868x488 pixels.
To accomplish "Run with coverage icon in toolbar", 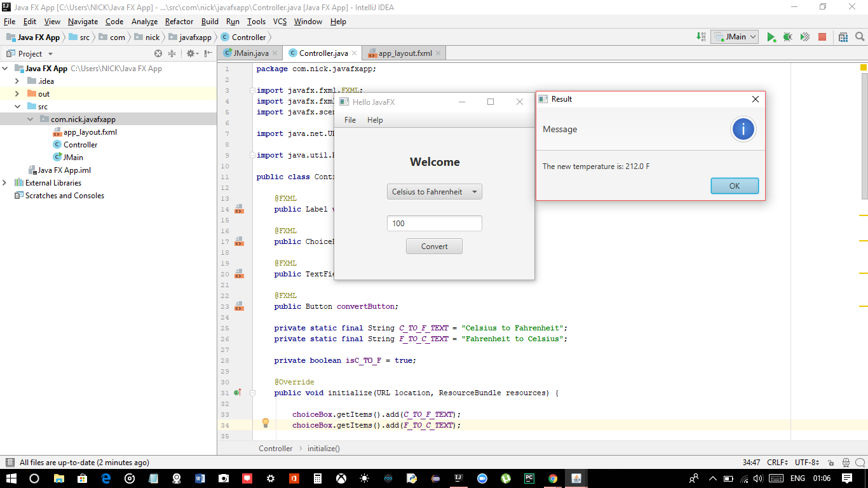I will coord(804,37).
